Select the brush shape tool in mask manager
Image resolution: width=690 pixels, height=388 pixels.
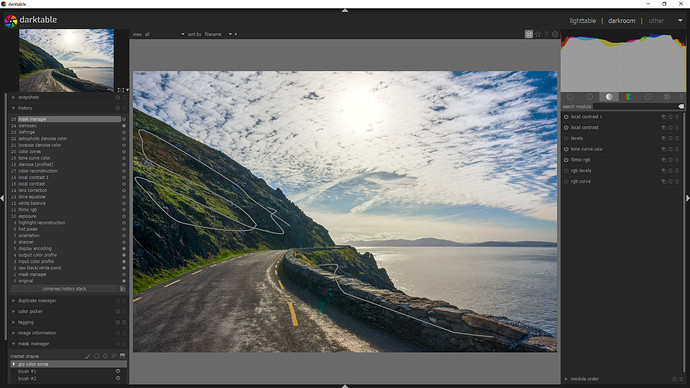click(x=88, y=356)
